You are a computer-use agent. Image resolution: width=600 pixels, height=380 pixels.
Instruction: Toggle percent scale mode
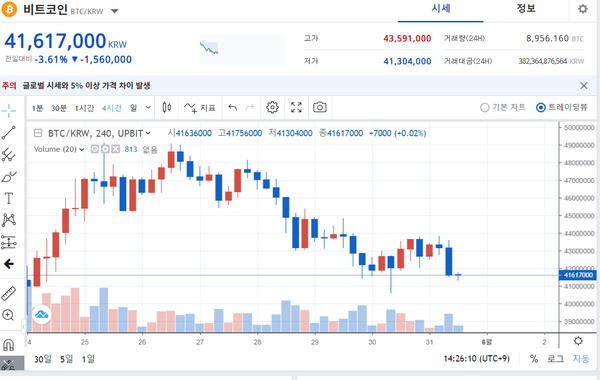pyautogui.click(x=534, y=359)
